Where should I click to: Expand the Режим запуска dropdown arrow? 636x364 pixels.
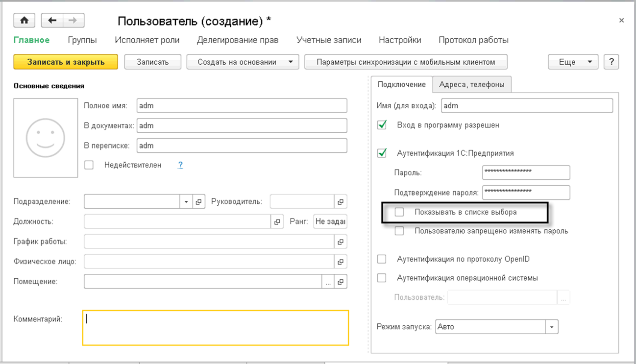[x=552, y=327]
